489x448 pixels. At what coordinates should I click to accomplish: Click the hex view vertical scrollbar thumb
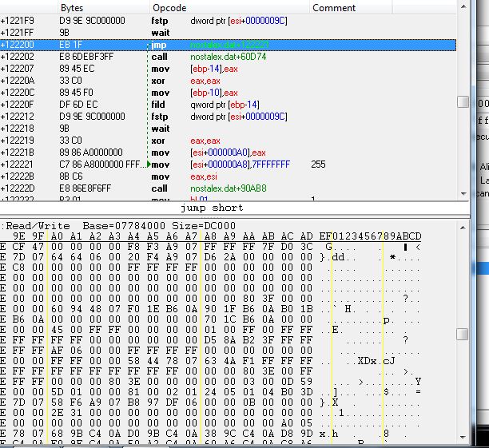(463, 334)
